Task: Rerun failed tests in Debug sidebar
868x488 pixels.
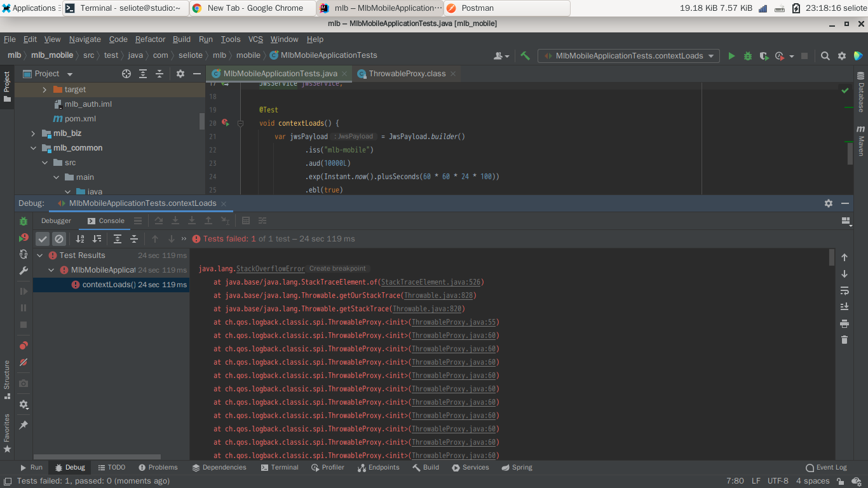Action: [24, 238]
